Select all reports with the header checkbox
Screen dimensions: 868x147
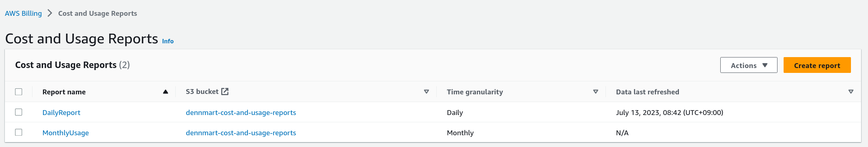pyautogui.click(x=19, y=92)
